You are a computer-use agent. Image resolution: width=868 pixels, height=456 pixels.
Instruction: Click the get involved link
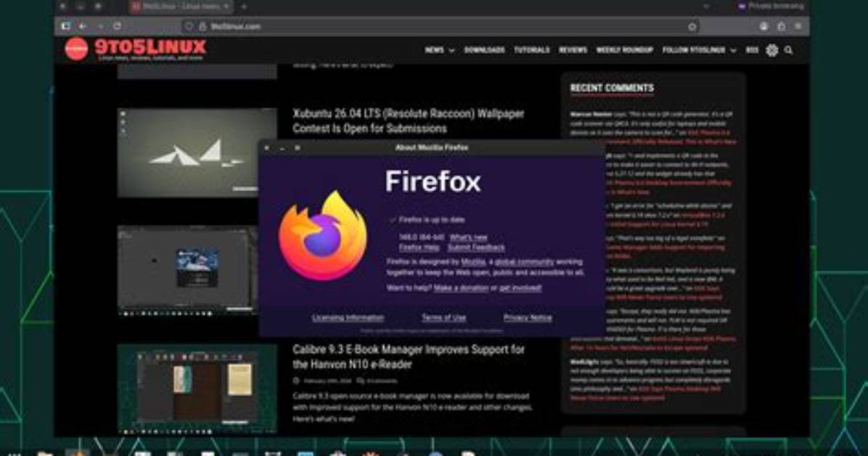point(520,288)
